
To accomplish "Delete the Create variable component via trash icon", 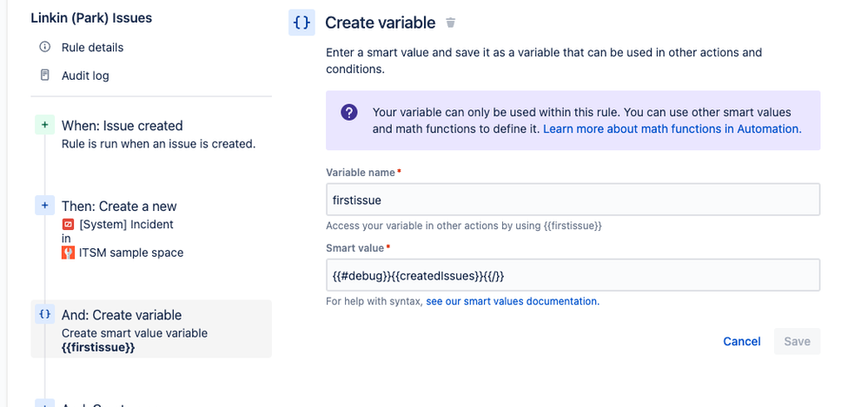I will coord(450,23).
